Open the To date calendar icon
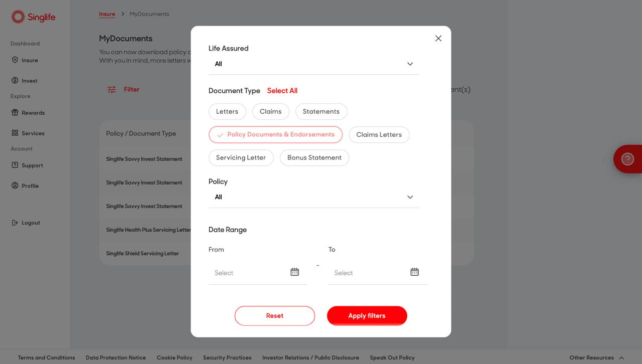 (x=415, y=272)
